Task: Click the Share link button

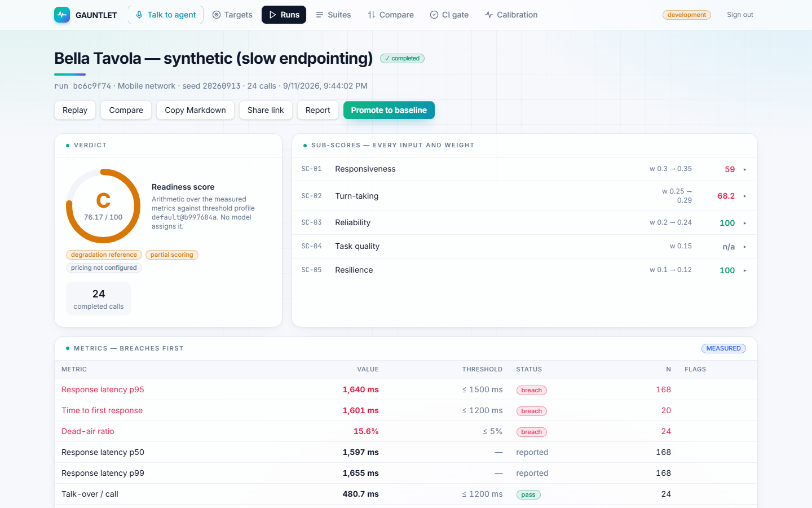Action: (x=266, y=110)
